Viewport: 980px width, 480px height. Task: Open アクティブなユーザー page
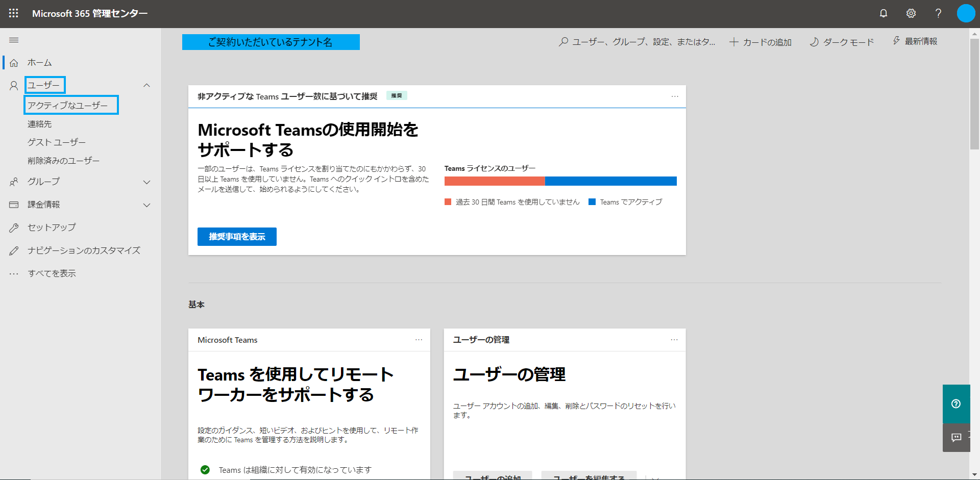(x=67, y=105)
